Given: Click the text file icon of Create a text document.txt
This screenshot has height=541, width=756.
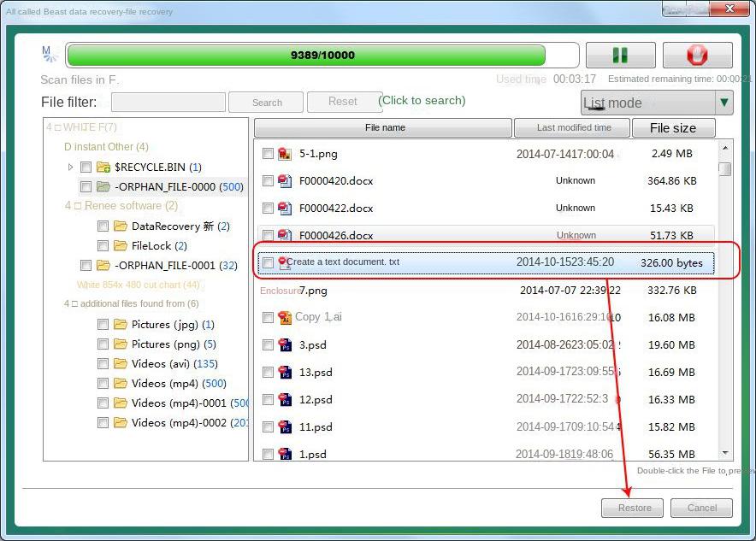Looking at the screenshot, I should [x=282, y=262].
